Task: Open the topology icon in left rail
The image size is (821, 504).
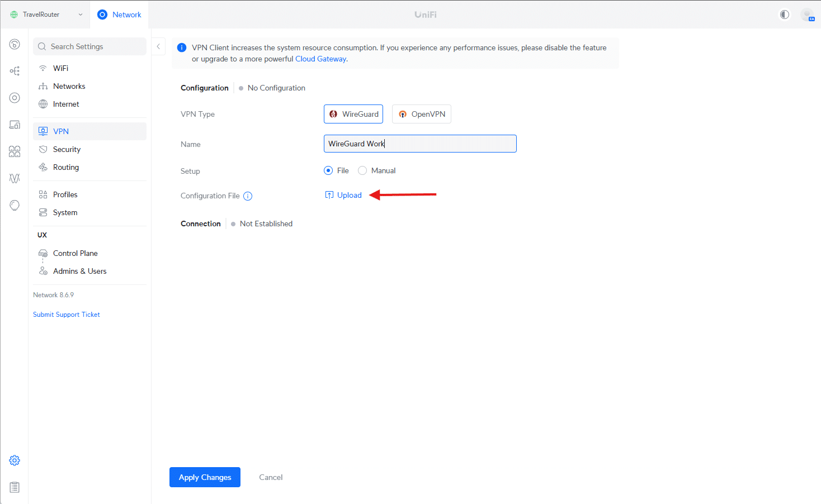Action: (15, 71)
